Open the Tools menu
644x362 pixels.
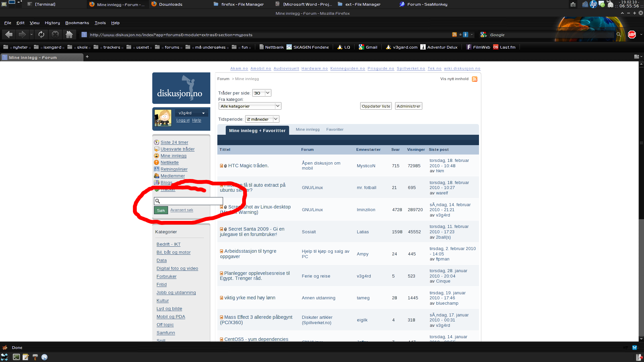(100, 23)
